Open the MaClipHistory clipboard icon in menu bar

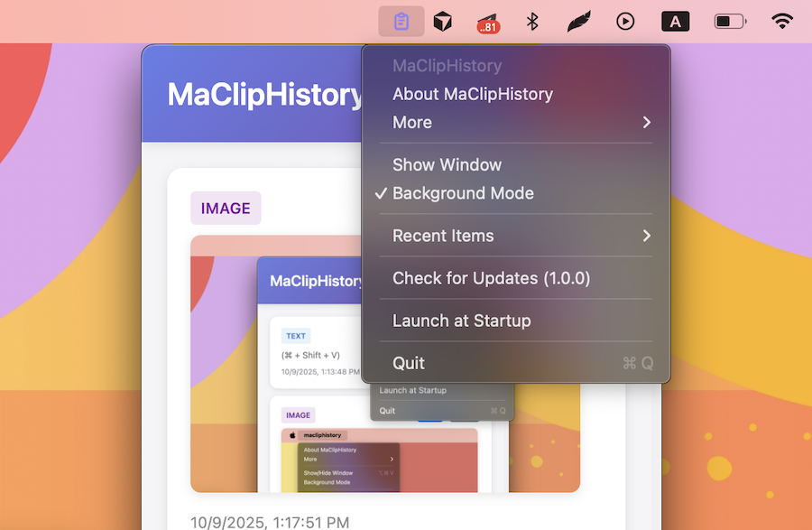[401, 21]
